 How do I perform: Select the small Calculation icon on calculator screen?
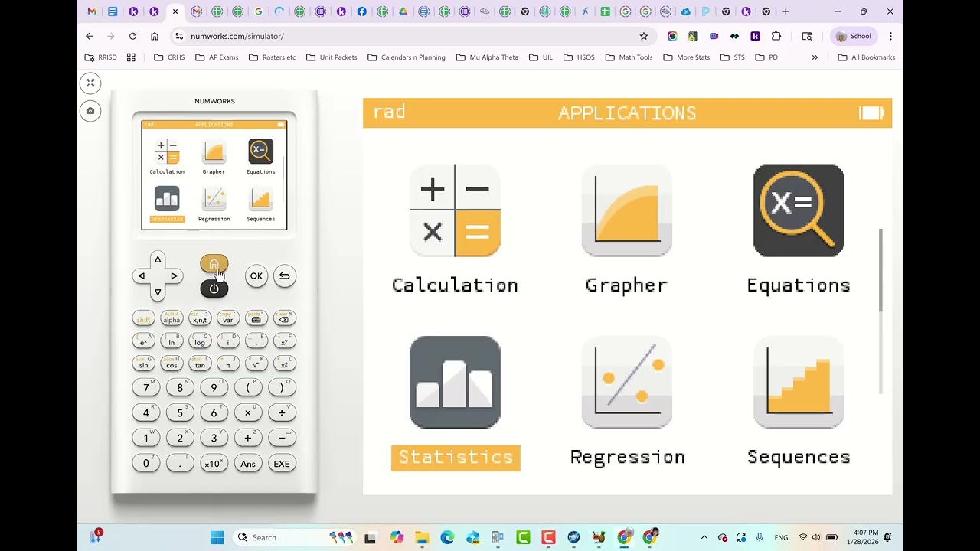(x=167, y=157)
